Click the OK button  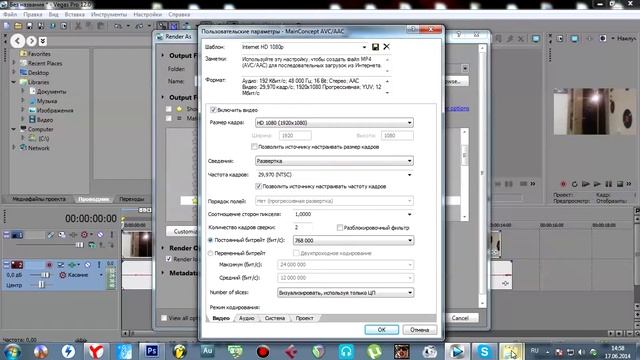[x=382, y=330]
